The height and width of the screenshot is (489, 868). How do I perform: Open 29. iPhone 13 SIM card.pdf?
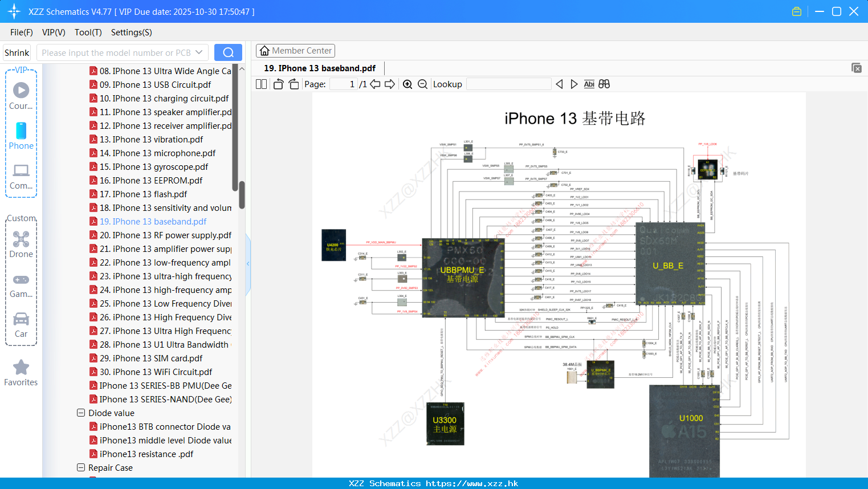(146, 358)
